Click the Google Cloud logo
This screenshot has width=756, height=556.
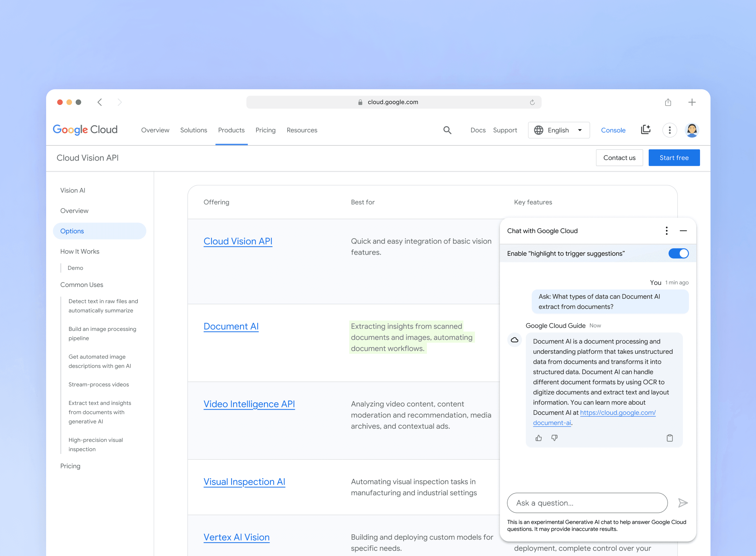85,130
